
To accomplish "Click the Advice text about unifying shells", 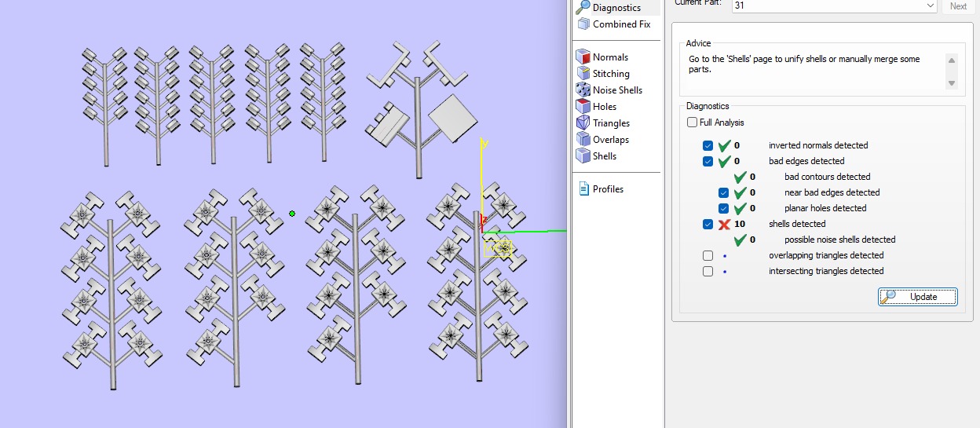I will 804,64.
